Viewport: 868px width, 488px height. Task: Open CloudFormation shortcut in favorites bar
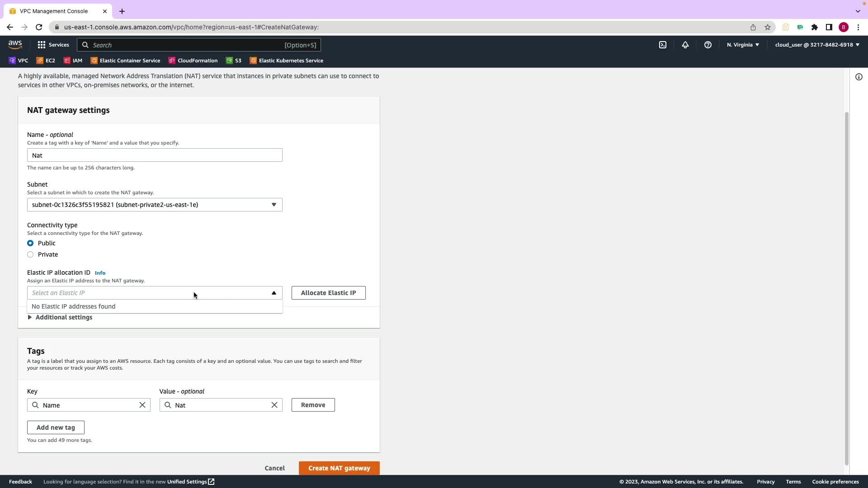pos(193,61)
